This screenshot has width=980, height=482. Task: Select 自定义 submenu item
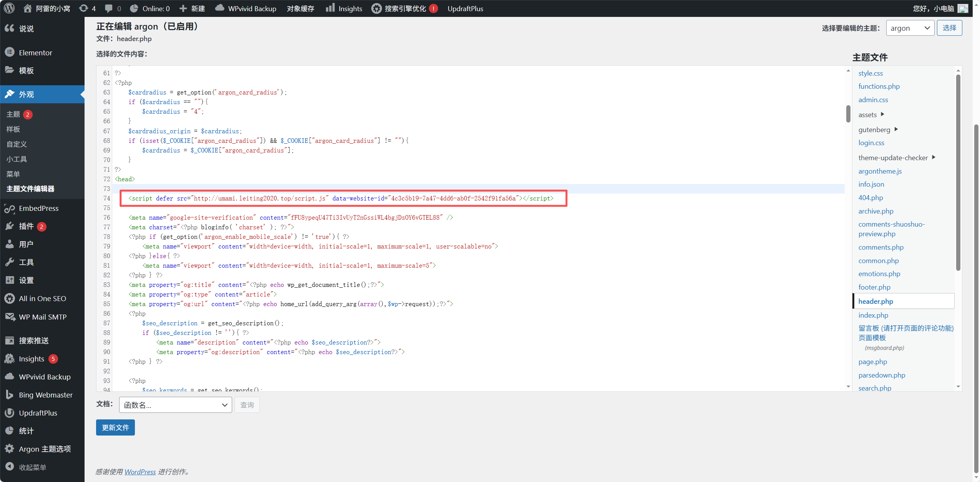pos(17,144)
